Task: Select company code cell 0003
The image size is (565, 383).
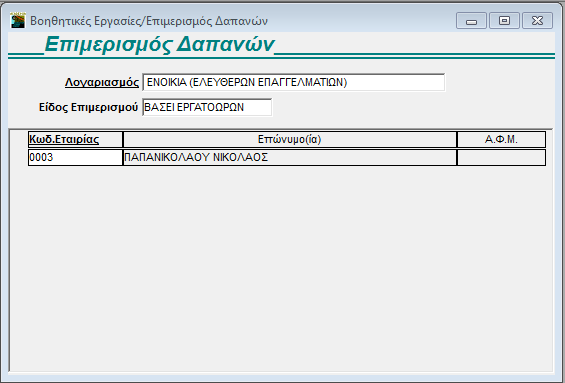Action: [75, 157]
